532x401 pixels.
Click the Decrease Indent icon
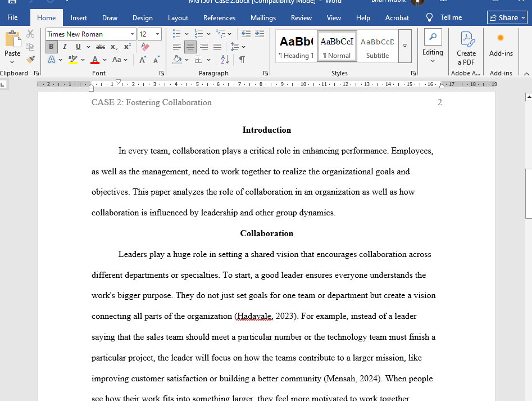pyautogui.click(x=246, y=34)
